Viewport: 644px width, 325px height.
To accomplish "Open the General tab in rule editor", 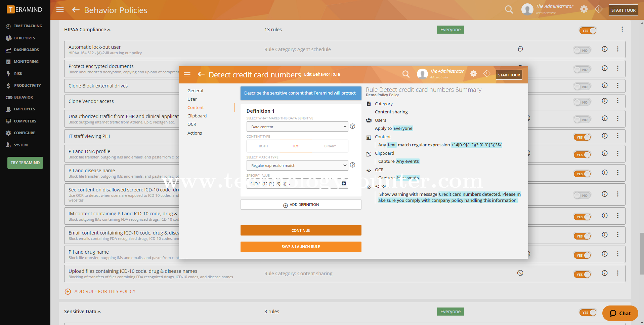I will click(x=195, y=91).
